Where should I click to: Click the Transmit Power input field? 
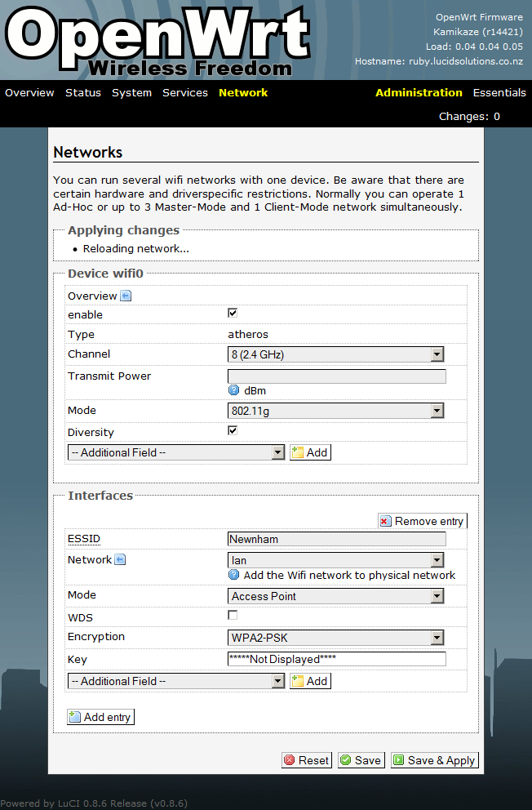tap(336, 376)
